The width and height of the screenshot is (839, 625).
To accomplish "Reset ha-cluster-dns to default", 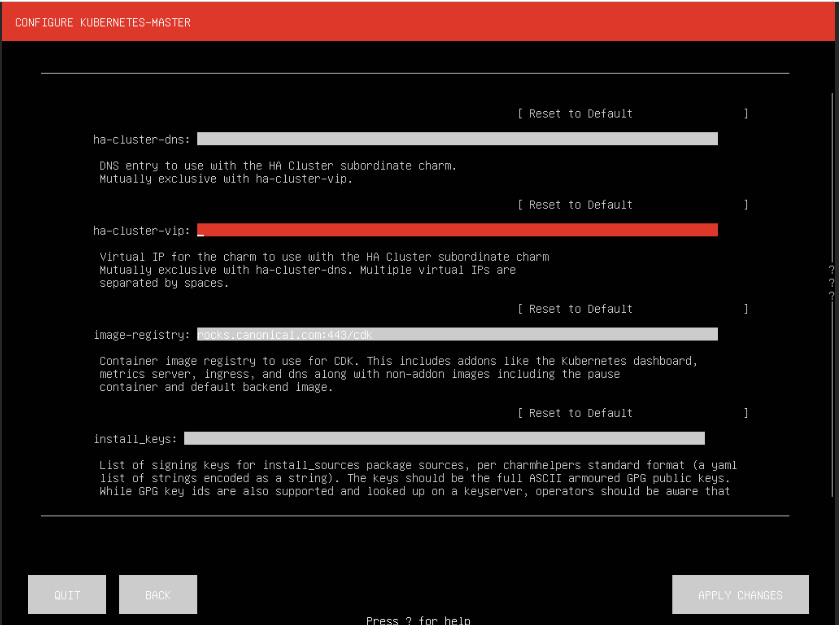I will 575,113.
